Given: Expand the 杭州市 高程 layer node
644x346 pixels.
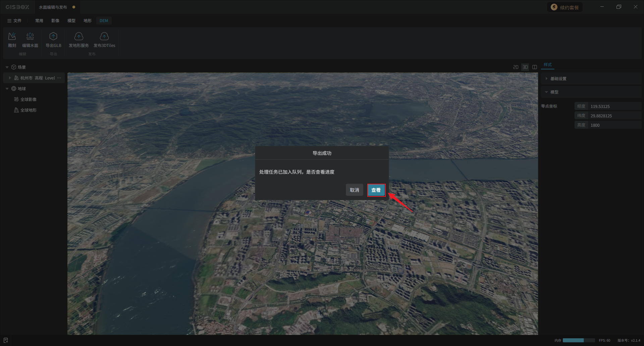Looking at the screenshot, I should tap(10, 78).
